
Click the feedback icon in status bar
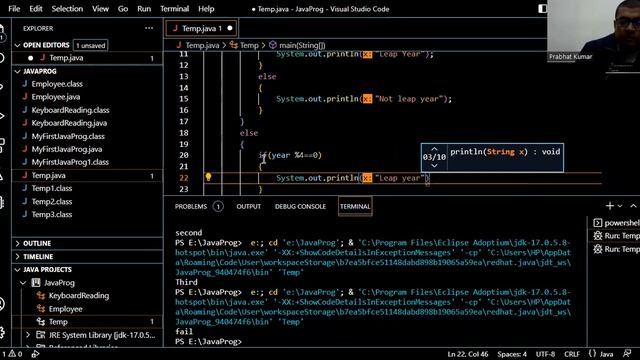pos(627,354)
